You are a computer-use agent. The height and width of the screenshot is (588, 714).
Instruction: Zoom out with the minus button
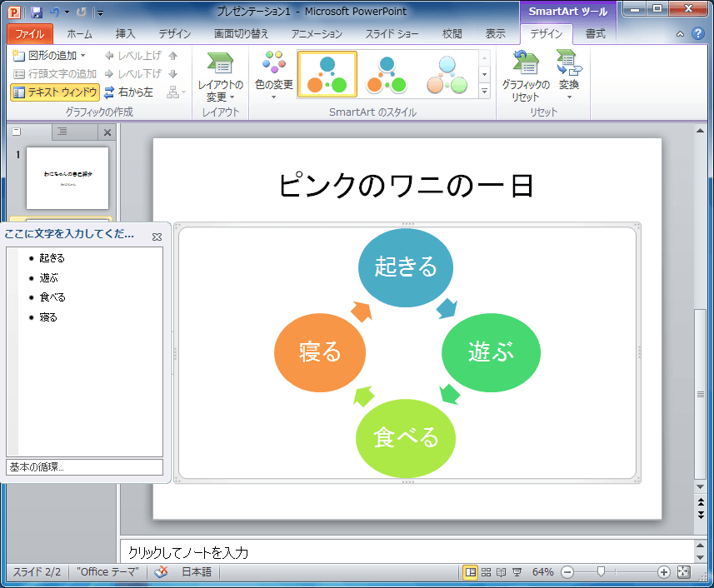pyautogui.click(x=567, y=572)
